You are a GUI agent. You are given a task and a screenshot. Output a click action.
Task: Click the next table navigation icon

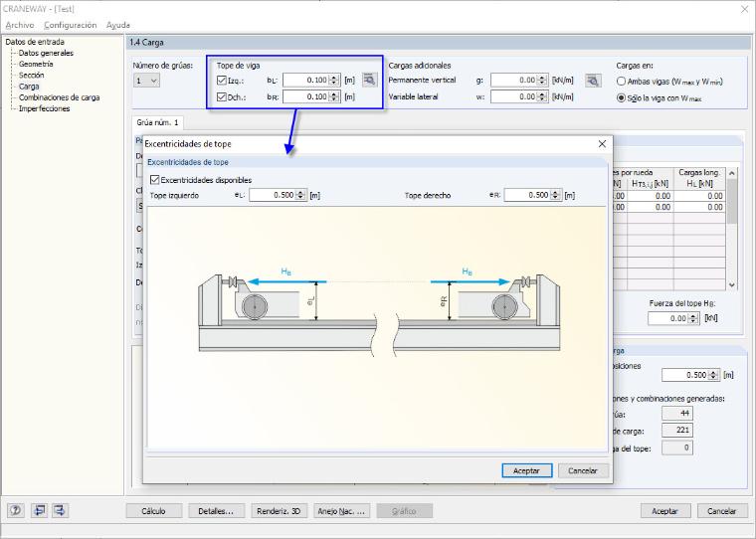click(60, 510)
